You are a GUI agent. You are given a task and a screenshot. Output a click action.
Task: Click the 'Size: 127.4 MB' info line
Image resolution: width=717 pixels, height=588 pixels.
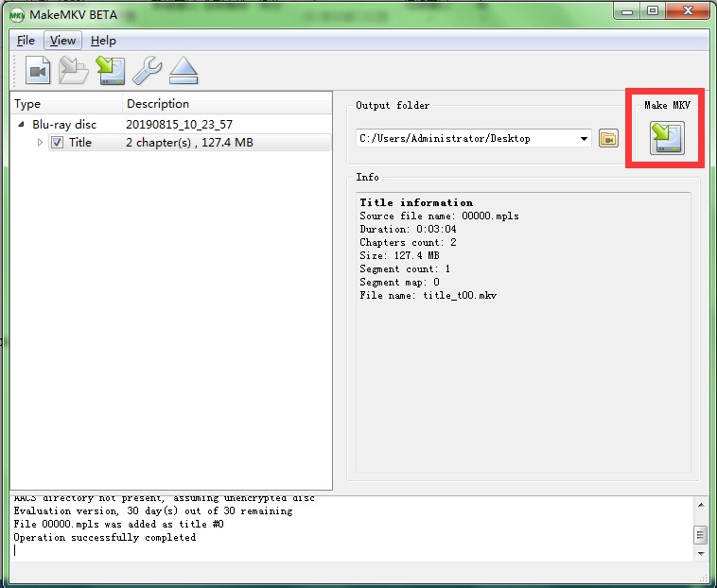399,255
